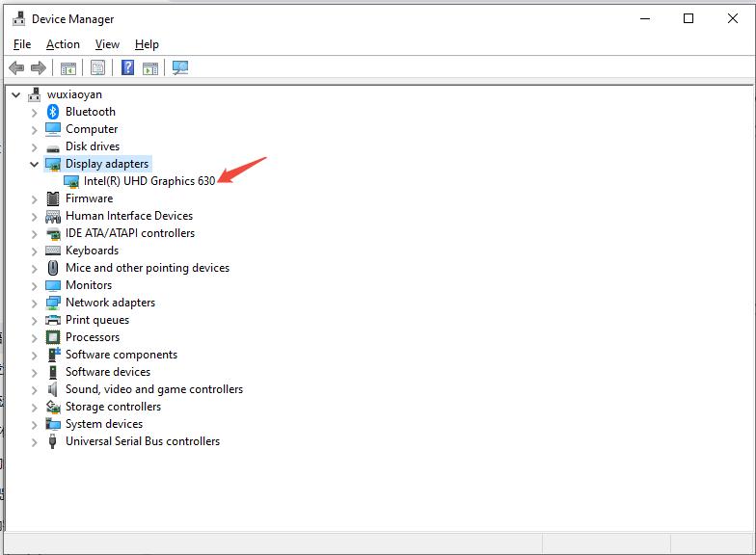Image resolution: width=756 pixels, height=555 pixels.
Task: Open the Action menu
Action: point(63,44)
